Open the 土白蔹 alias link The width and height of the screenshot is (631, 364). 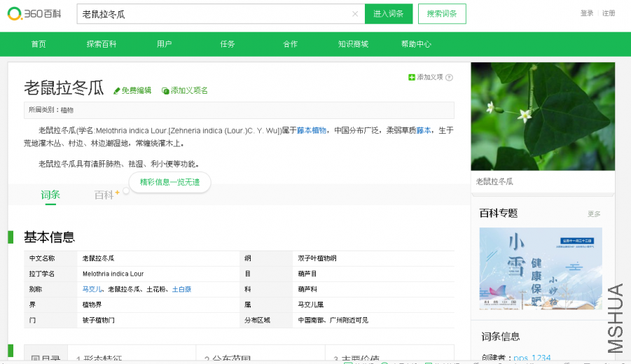point(181,289)
